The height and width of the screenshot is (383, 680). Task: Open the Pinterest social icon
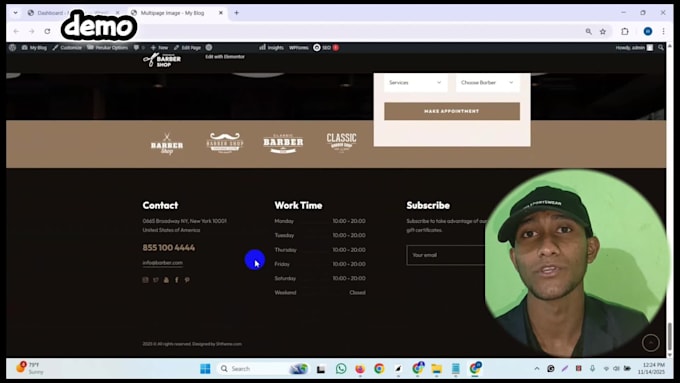point(187,280)
